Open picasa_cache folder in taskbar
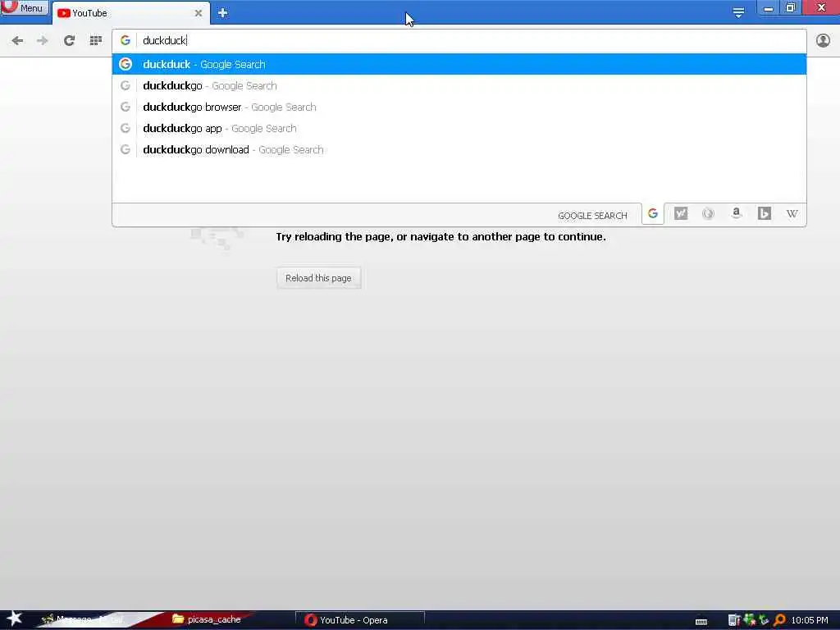 tap(208, 619)
